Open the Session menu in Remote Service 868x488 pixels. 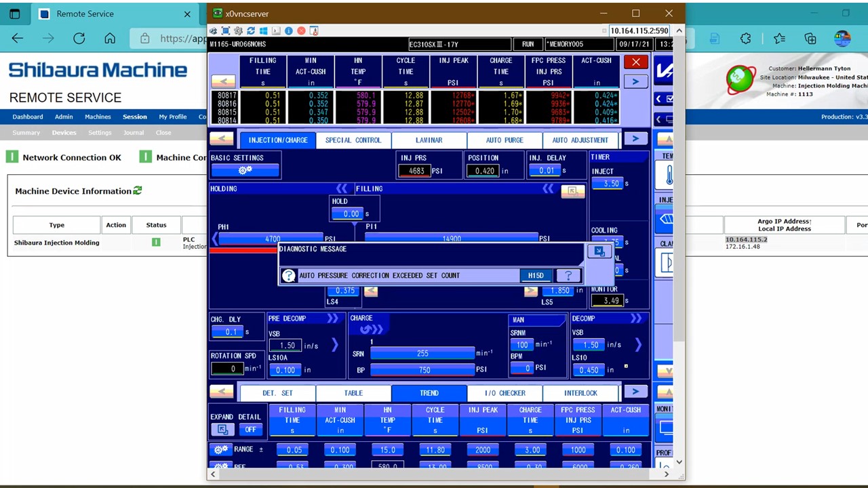click(134, 117)
